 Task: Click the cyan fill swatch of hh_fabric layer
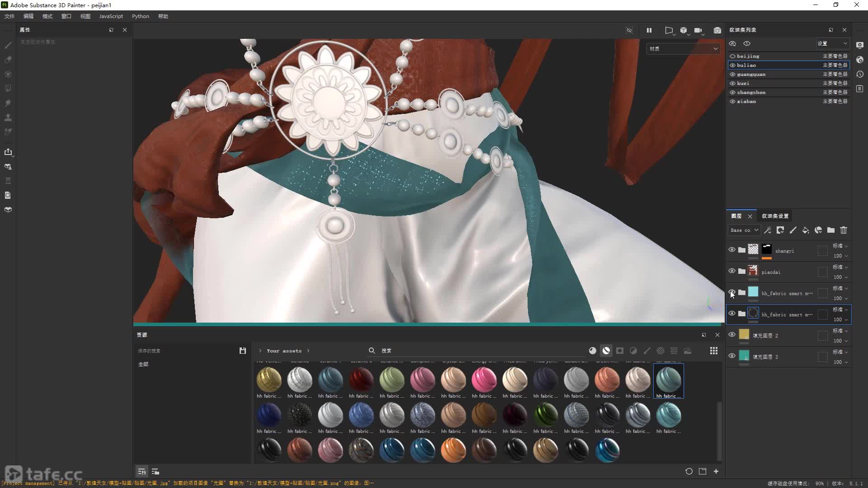click(753, 292)
